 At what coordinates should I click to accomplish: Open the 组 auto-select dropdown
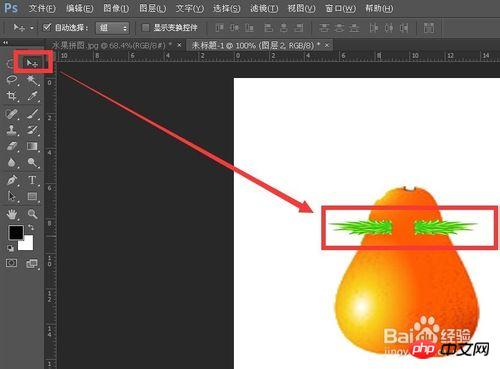pyautogui.click(x=112, y=28)
